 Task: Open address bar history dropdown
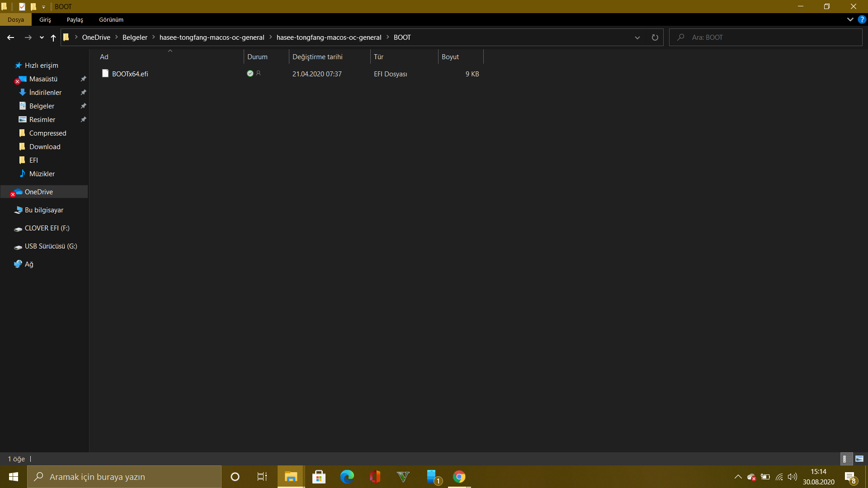pyautogui.click(x=637, y=38)
